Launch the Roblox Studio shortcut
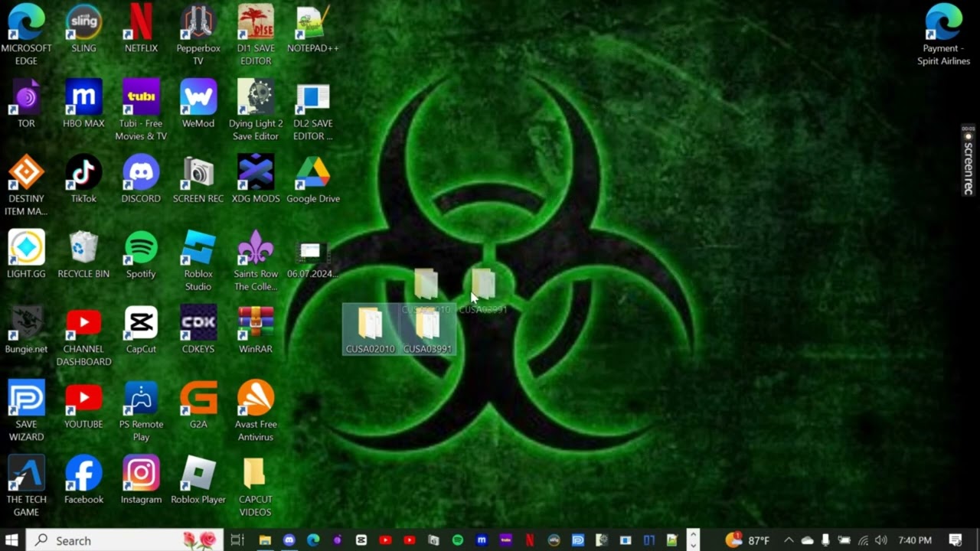 point(198,260)
